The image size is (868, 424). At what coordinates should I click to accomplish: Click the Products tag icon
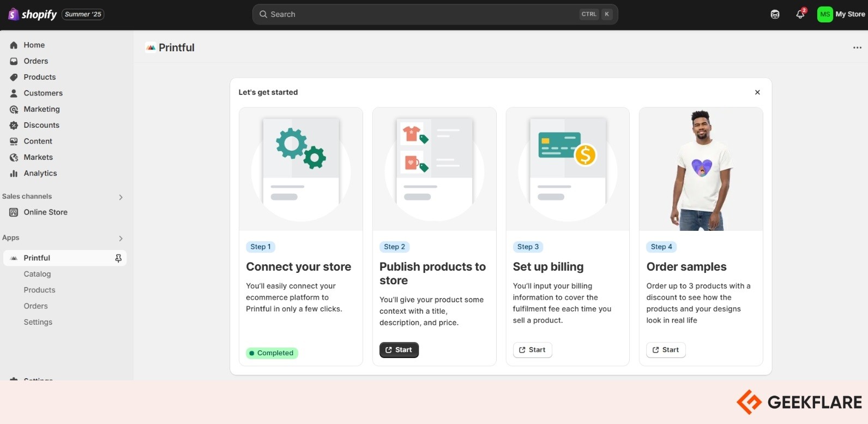point(14,77)
